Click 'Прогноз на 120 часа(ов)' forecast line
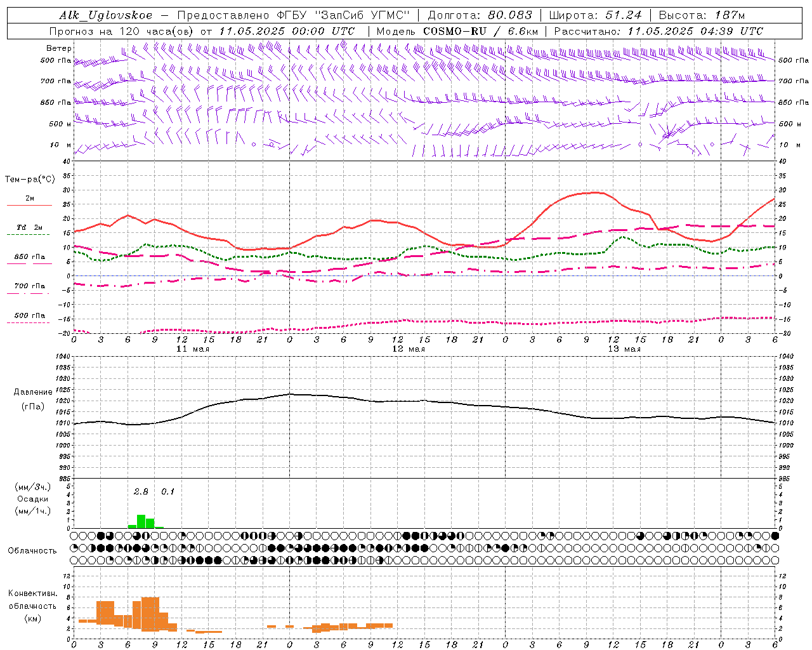The width and height of the screenshot is (812, 650). pyautogui.click(x=122, y=31)
